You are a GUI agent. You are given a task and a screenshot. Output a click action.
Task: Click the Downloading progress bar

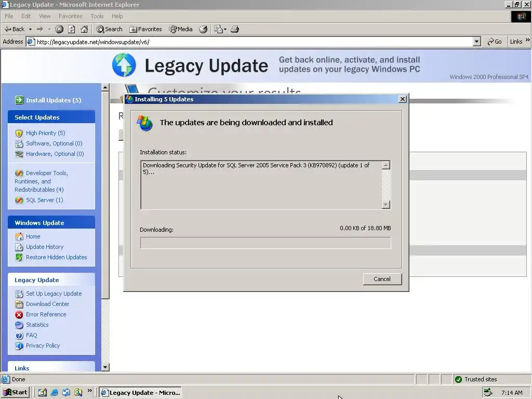coord(265,243)
